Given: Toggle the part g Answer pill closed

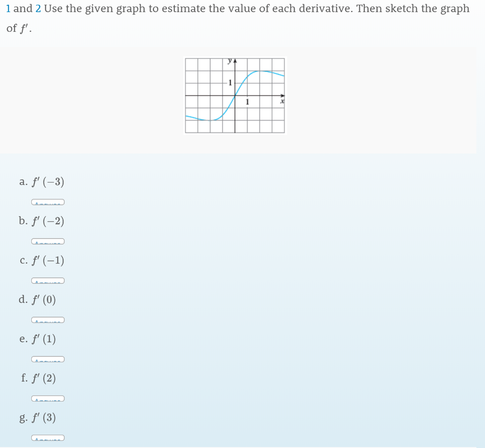Looking at the screenshot, I should tap(48, 438).
